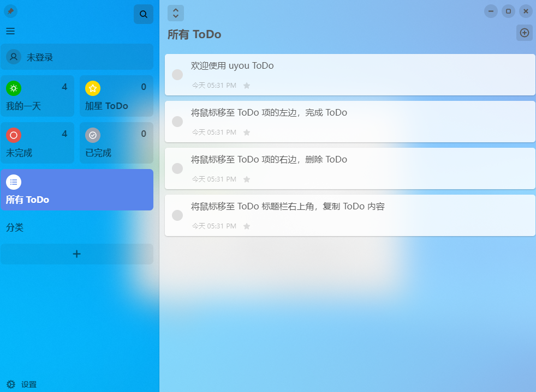The width and height of the screenshot is (536, 392).
Task: Expand the sort chevron button in header
Action: 176,13
